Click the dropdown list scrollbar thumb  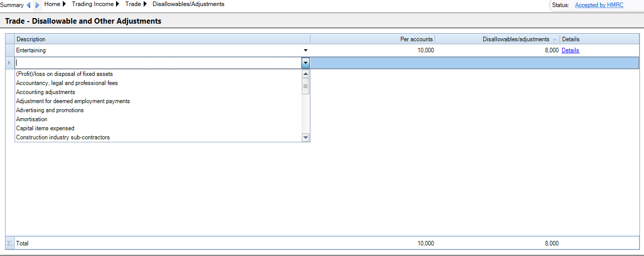click(305, 86)
